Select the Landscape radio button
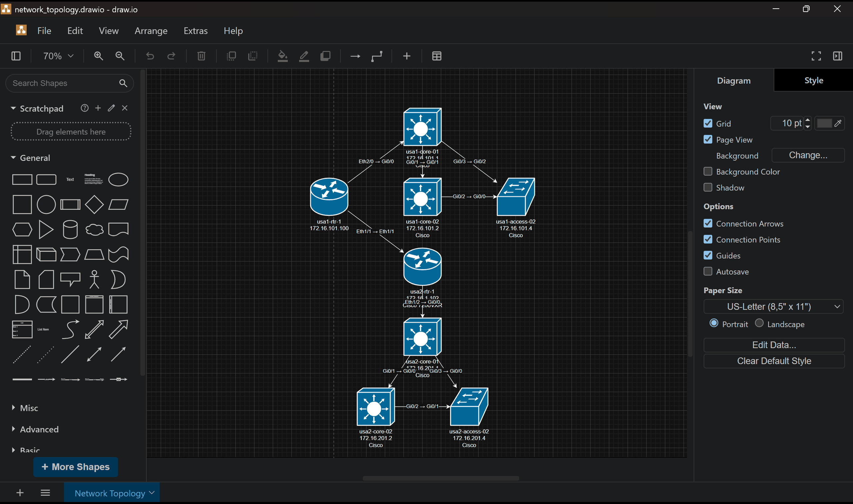Viewport: 853px width, 504px height. coord(759,323)
